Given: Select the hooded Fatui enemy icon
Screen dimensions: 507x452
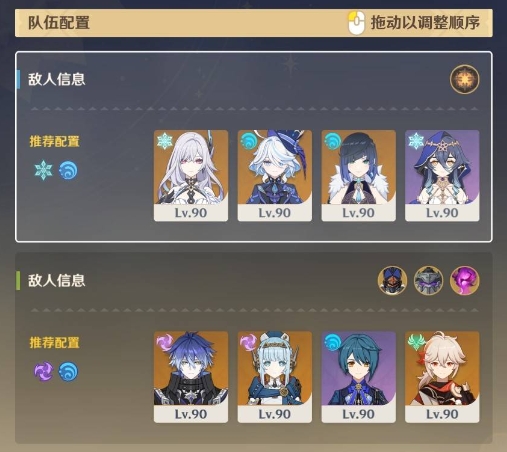Looking at the screenshot, I should [392, 280].
